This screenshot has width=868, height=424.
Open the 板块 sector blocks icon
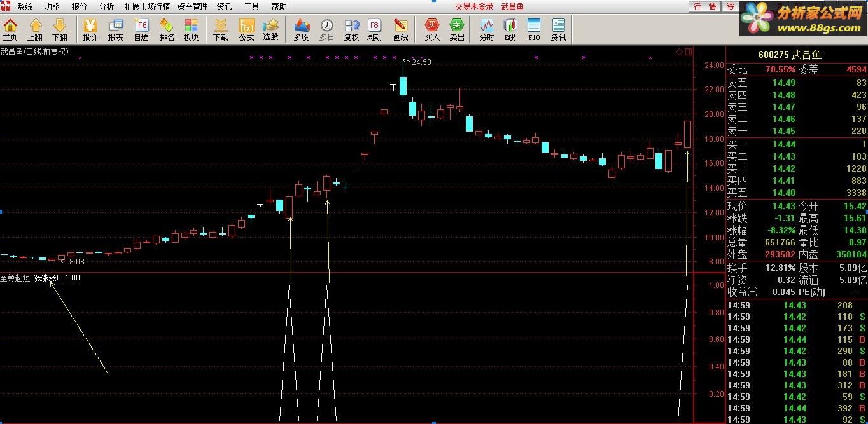[191, 30]
